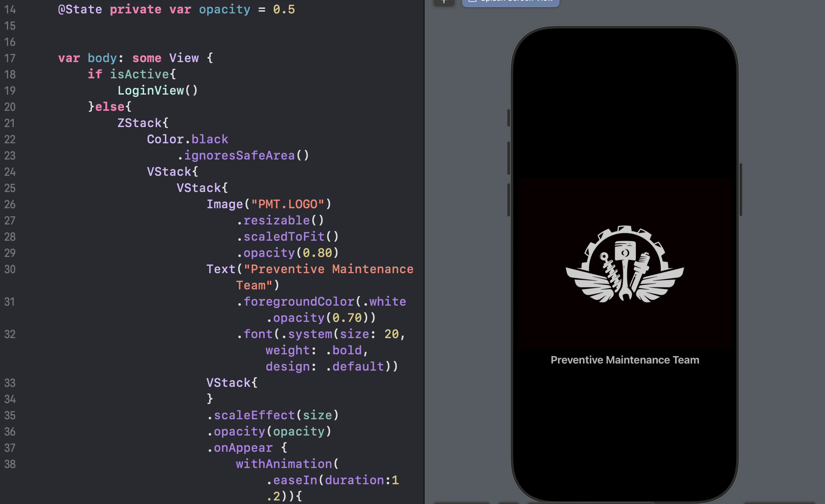Click the withAnimation call on line 38
Screen dimensions: 825x504
pyautogui.click(x=284, y=464)
